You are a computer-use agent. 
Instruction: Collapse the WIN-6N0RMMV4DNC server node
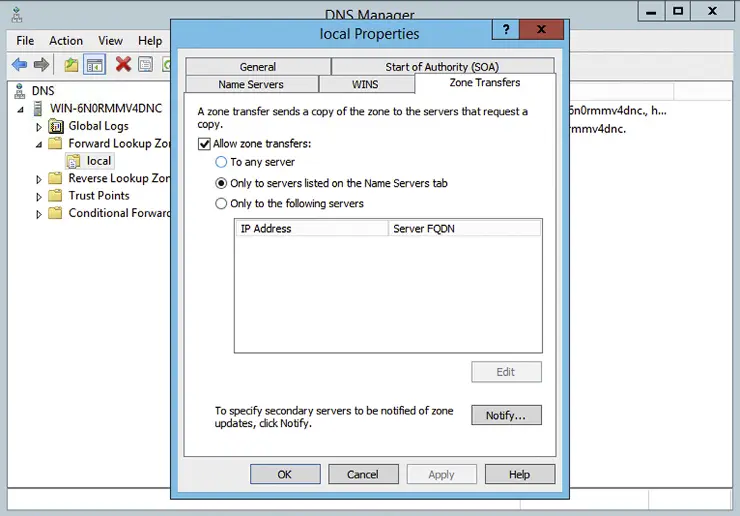tap(22, 109)
